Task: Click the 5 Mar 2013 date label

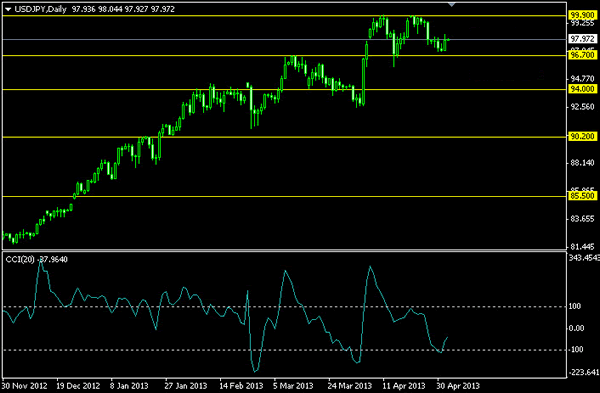Action: [293, 386]
